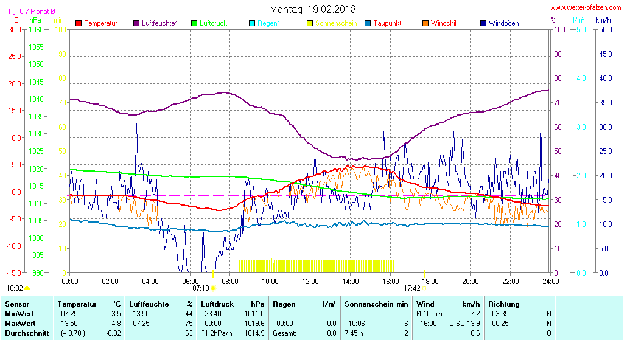Click the Gesamt: rain total label
The width and height of the screenshot is (644, 340).
pyautogui.click(x=284, y=333)
